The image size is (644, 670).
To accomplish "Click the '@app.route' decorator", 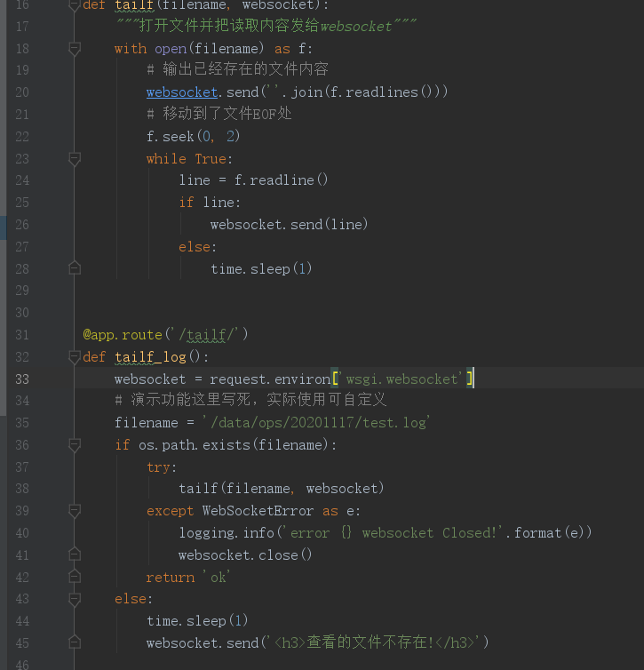I will point(123,335).
